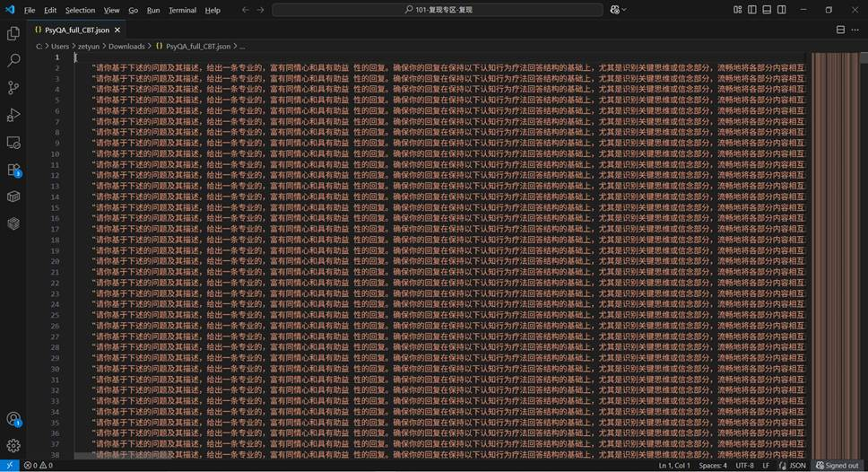
Task: Click the LF end-of-line selector
Action: coord(766,466)
